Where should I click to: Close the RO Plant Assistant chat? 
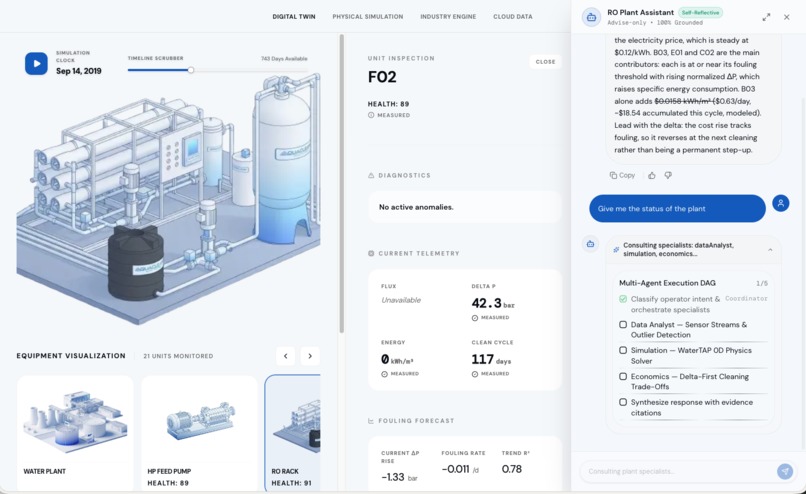(x=786, y=17)
